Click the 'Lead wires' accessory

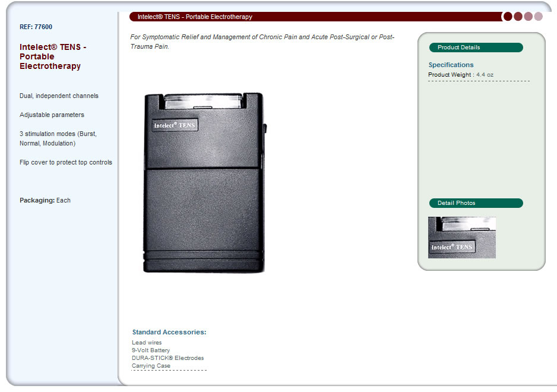[x=147, y=342]
